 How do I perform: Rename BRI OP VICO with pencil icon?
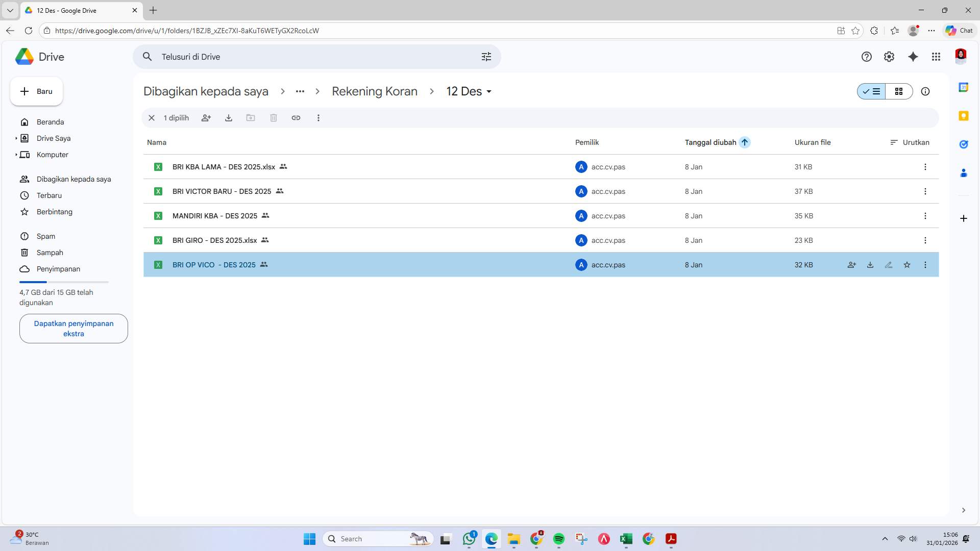tap(889, 265)
